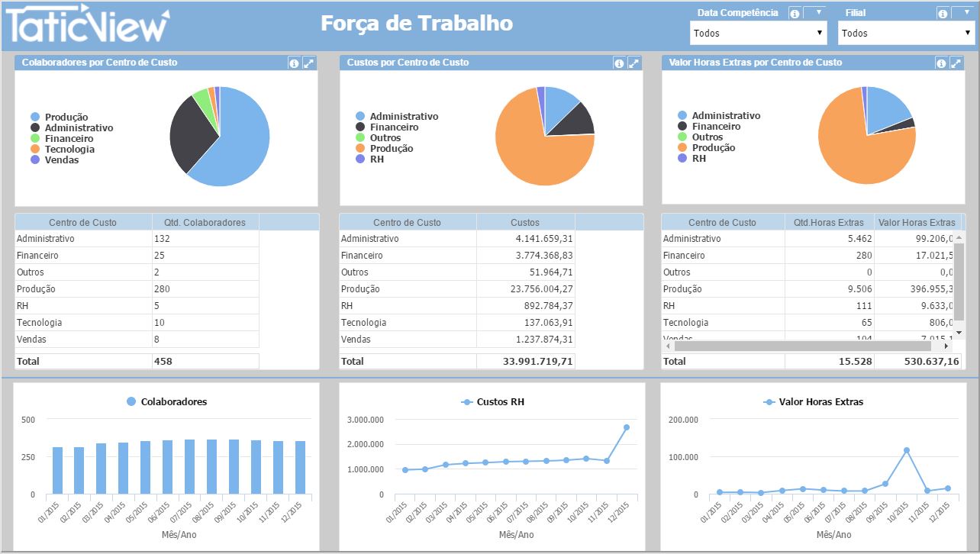This screenshot has height=554, width=980.
Task: Open info for Valor Horas Extras panel
Action: pos(941,63)
